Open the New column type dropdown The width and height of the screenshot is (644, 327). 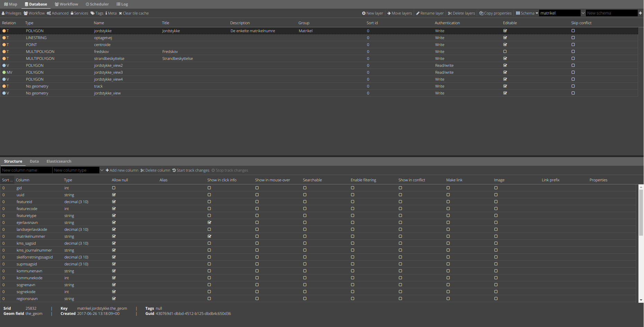click(102, 170)
